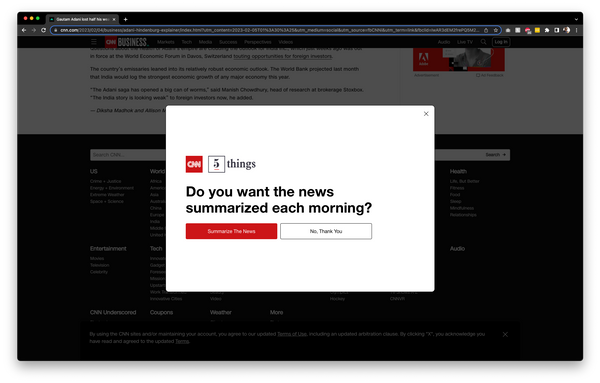
Task: Open Space + Science footer link
Action: point(107,202)
